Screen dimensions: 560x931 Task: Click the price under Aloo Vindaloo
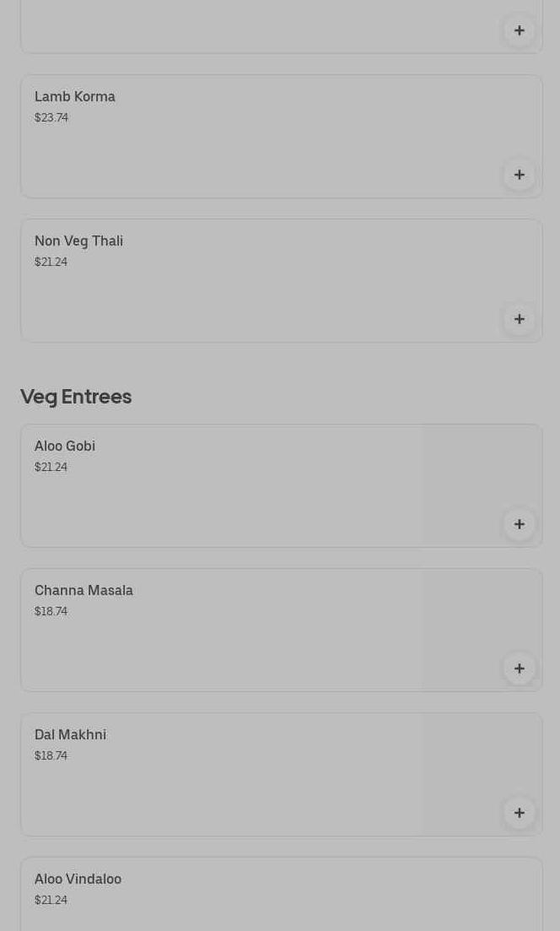pyautogui.click(x=51, y=900)
